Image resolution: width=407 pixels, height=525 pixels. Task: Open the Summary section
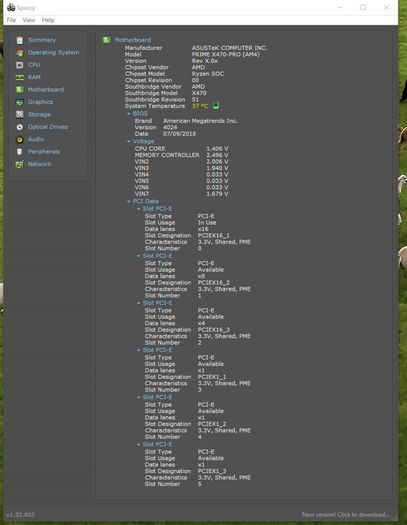tap(42, 40)
